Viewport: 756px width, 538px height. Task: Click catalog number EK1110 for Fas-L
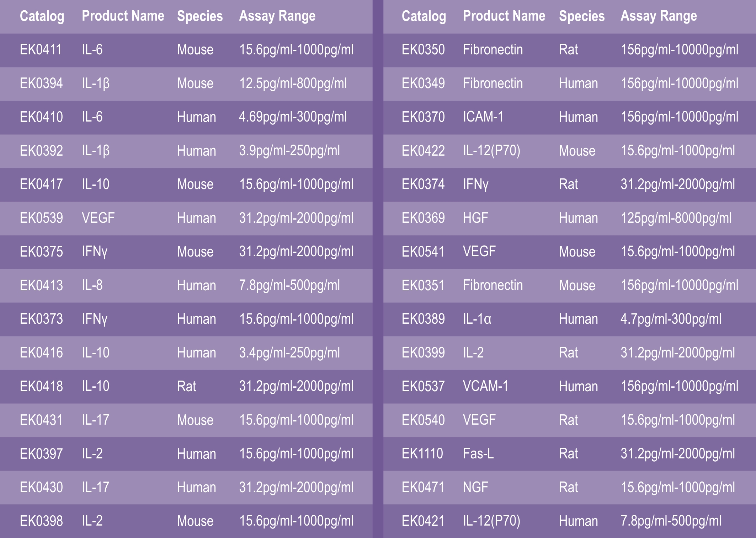pyautogui.click(x=422, y=453)
